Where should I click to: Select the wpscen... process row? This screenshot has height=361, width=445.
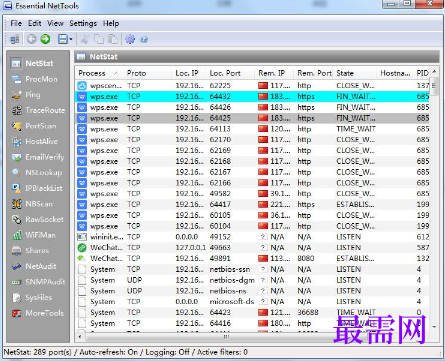pyautogui.click(x=253, y=86)
